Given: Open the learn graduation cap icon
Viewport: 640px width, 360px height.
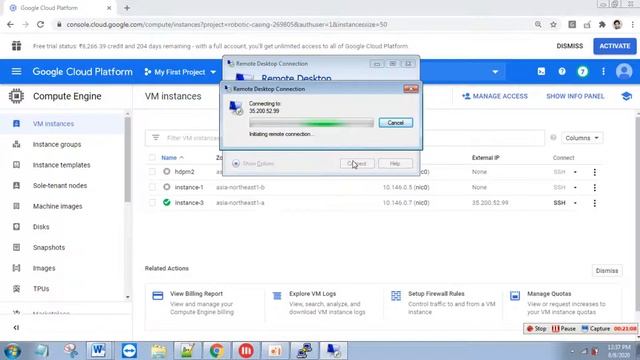Looking at the screenshot, I should [x=627, y=96].
